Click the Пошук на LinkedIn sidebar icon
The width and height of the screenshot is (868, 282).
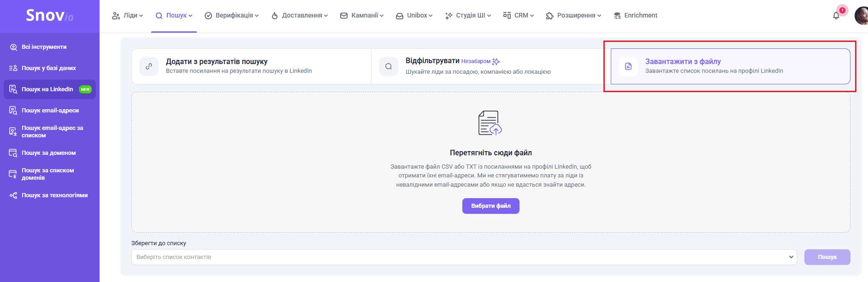tap(13, 89)
